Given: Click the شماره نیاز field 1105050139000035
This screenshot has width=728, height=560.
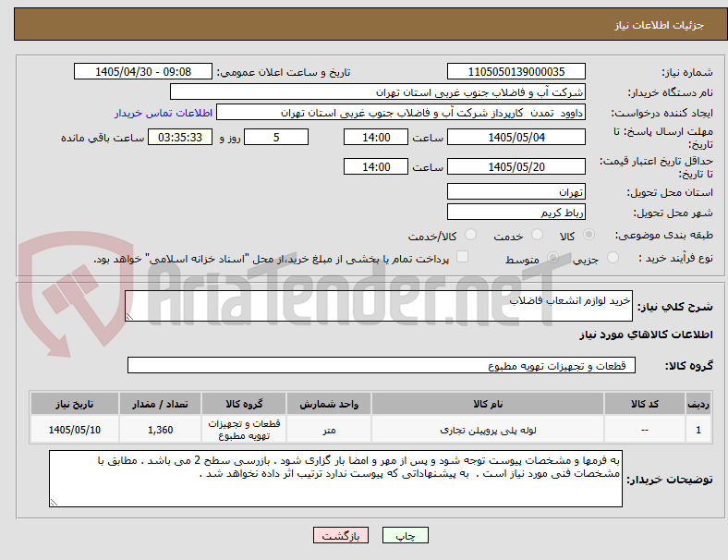Looking at the screenshot, I should coord(516,72).
